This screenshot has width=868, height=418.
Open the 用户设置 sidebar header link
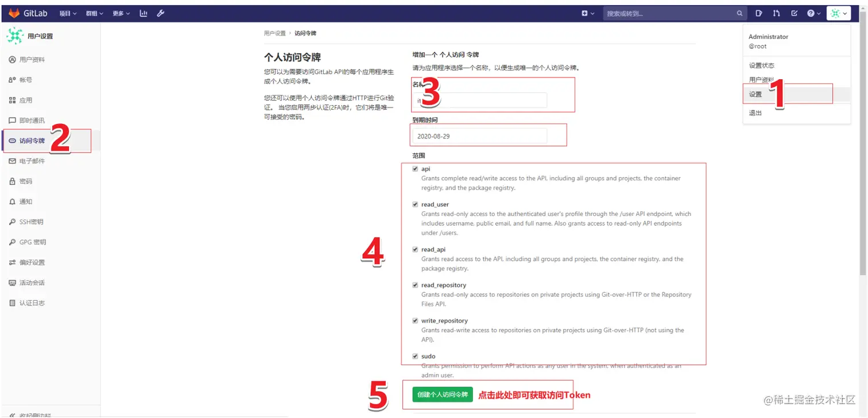(40, 36)
